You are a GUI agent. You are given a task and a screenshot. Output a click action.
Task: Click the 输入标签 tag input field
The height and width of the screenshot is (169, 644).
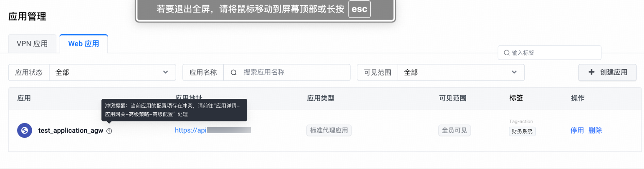coord(553,53)
